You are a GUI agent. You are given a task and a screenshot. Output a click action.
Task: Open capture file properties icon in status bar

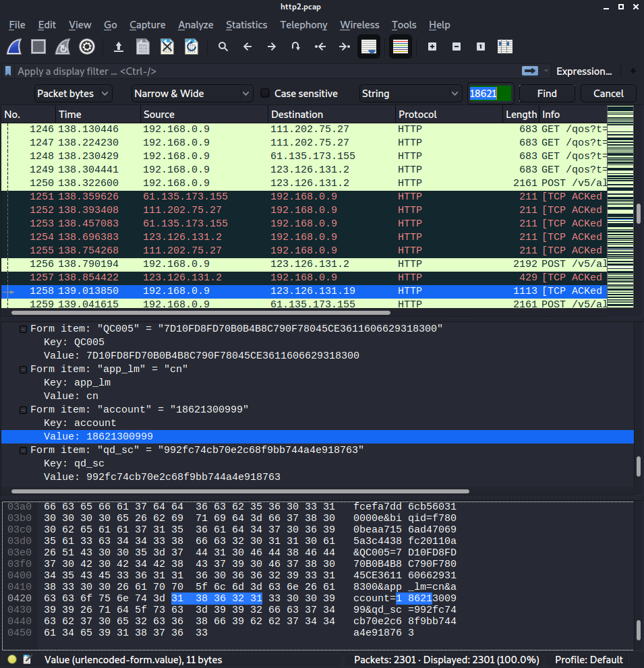[x=27, y=659]
